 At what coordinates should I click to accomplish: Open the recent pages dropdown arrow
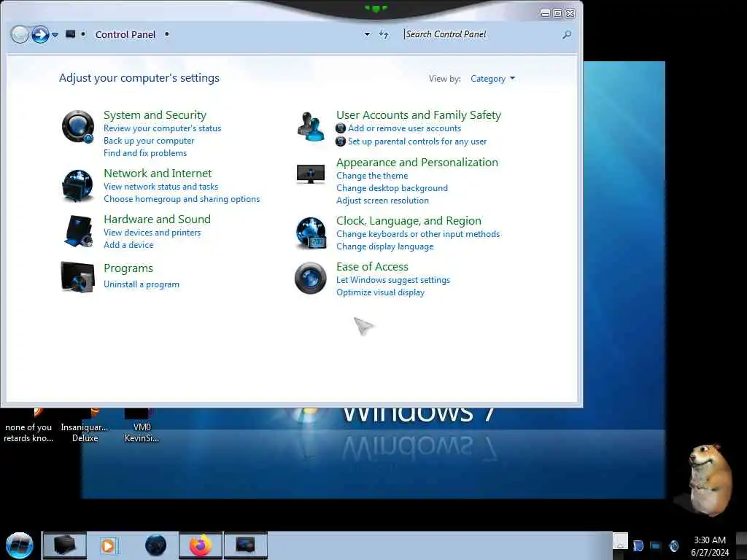(55, 34)
